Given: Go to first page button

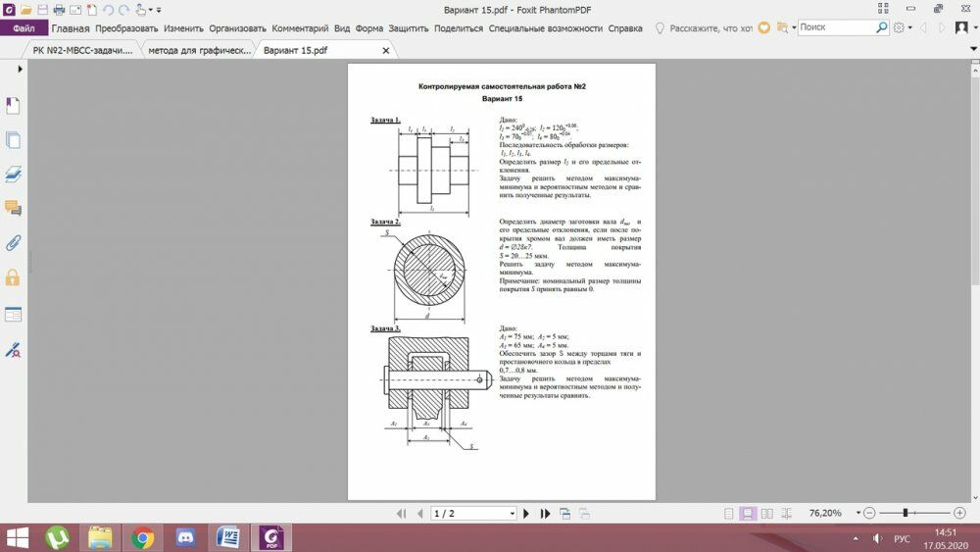Looking at the screenshot, I should tap(401, 513).
